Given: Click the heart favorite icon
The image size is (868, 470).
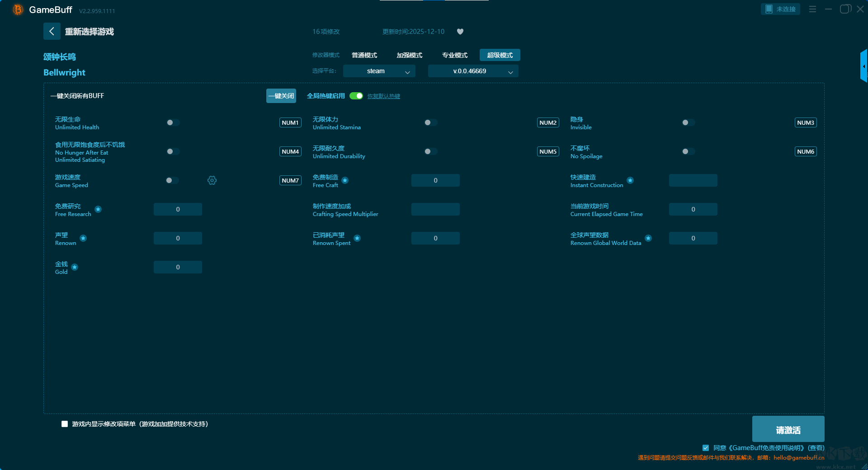Looking at the screenshot, I should 460,32.
